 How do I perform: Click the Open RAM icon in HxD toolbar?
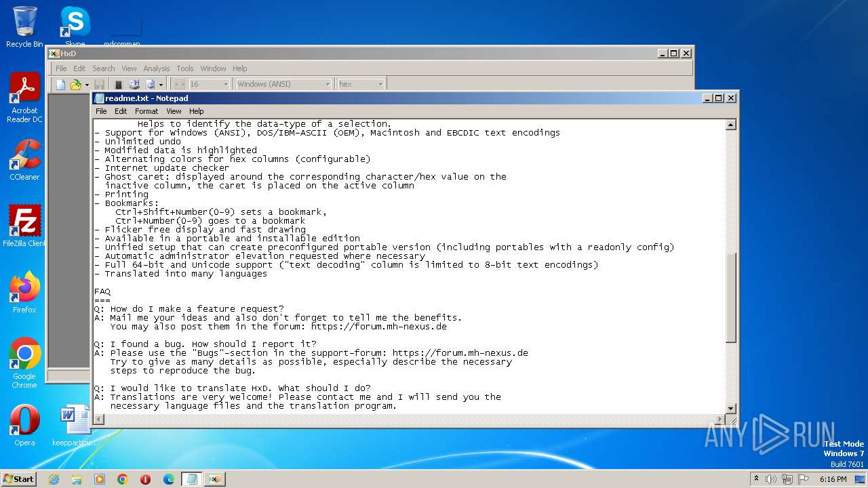coord(119,84)
